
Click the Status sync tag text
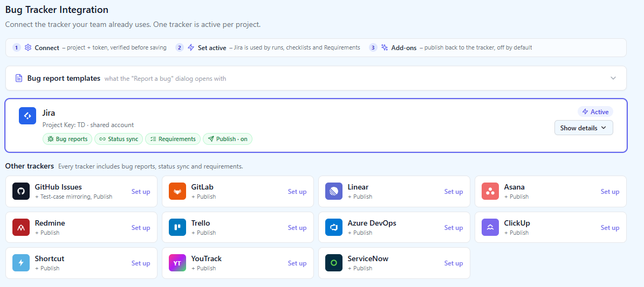(x=123, y=139)
